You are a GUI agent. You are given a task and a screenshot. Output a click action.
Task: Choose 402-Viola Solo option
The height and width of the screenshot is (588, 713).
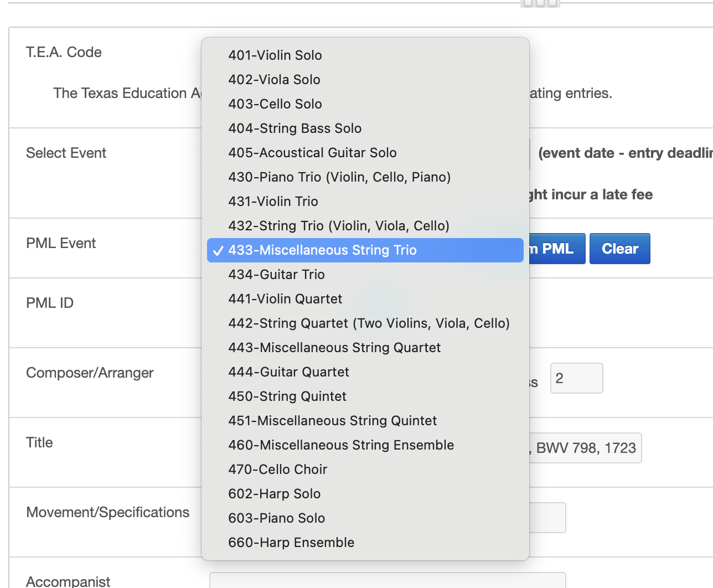pos(274,80)
